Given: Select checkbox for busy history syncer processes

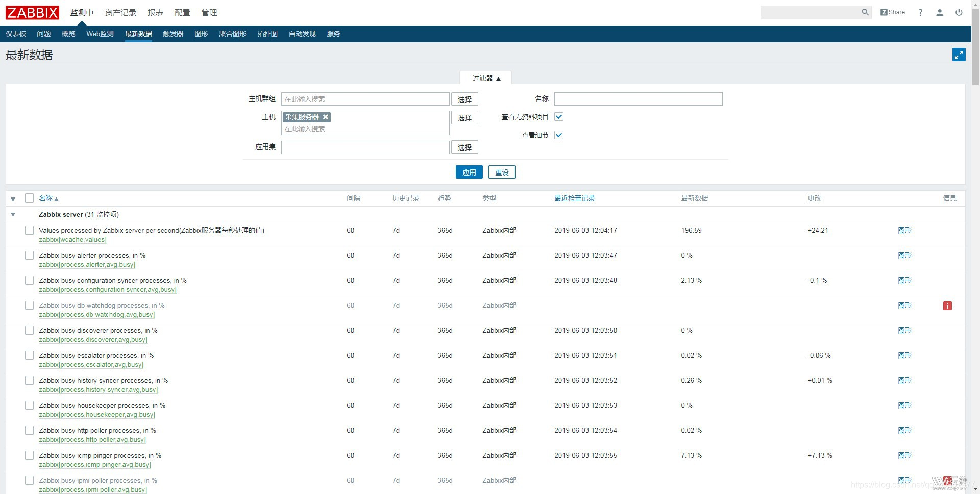Looking at the screenshot, I should coord(29,380).
